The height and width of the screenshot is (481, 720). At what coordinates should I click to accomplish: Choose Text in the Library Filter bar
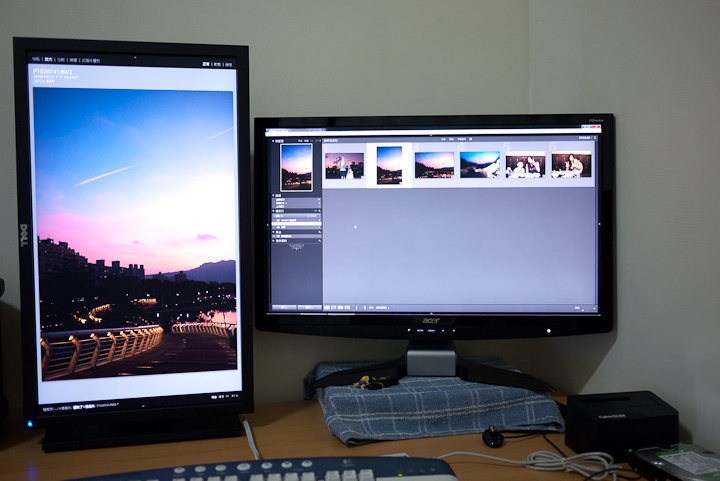point(443,139)
